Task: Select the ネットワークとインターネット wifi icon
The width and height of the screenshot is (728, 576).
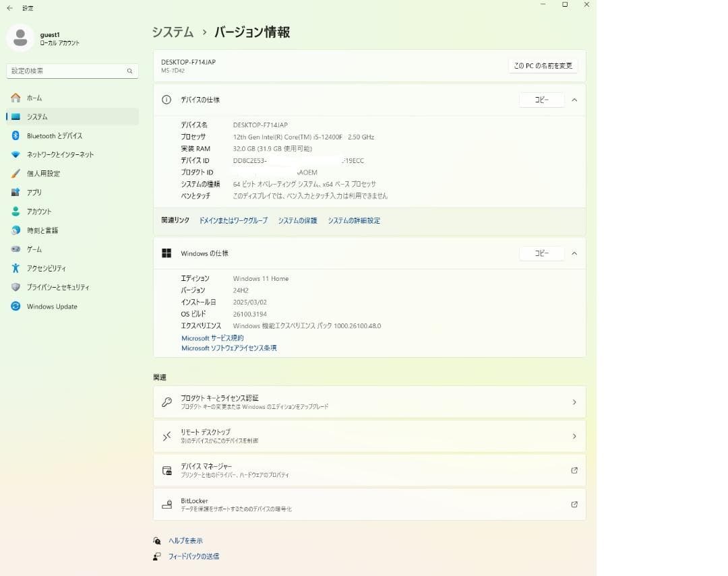Action: (x=16, y=154)
